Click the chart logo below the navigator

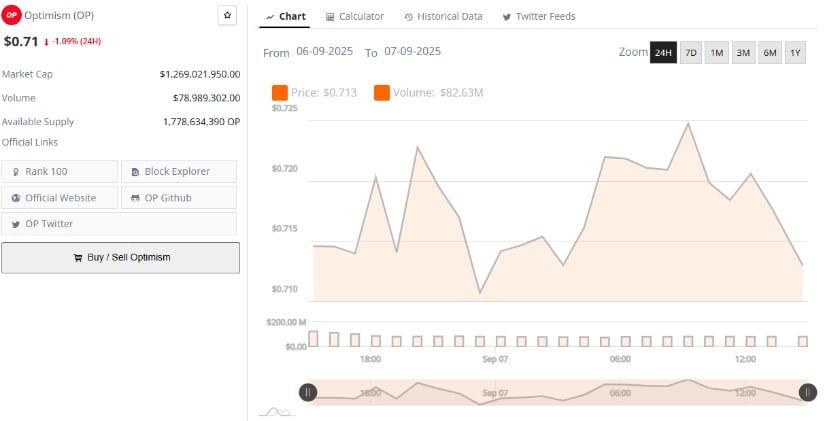(277, 412)
